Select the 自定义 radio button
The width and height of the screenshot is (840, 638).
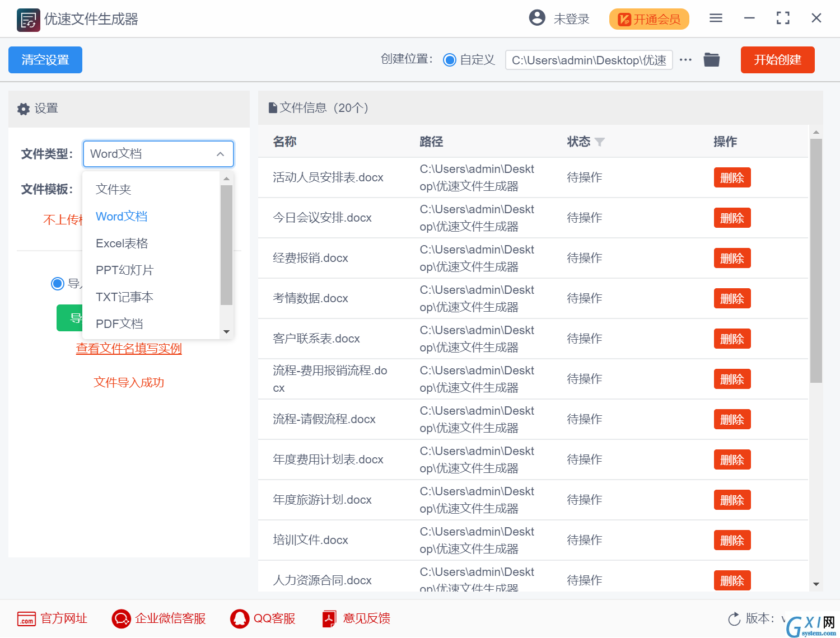tap(450, 60)
